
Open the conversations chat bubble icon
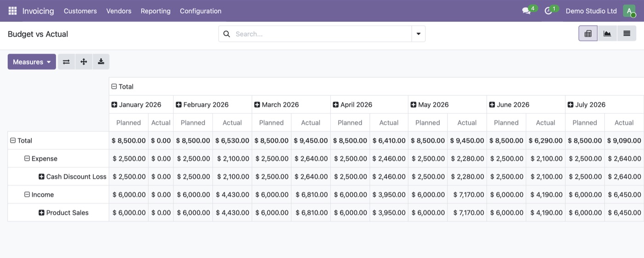click(x=527, y=11)
